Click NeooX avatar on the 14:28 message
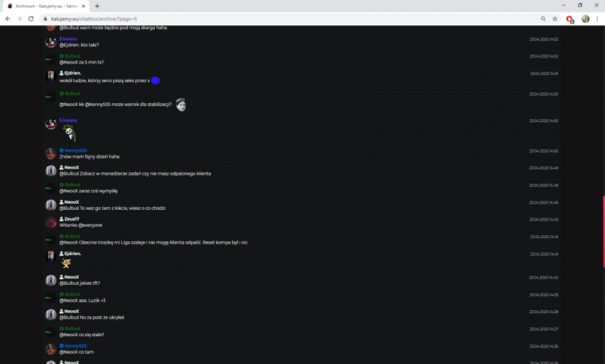605x364 pixels. tap(51, 314)
